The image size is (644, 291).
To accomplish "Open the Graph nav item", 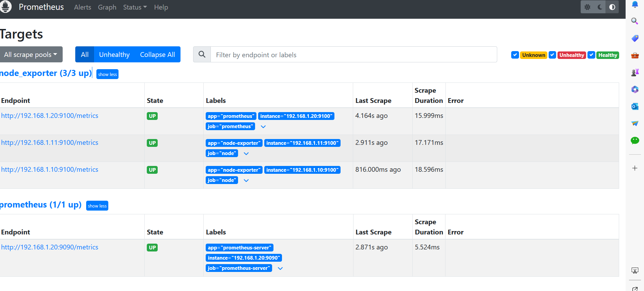I will click(x=107, y=7).
